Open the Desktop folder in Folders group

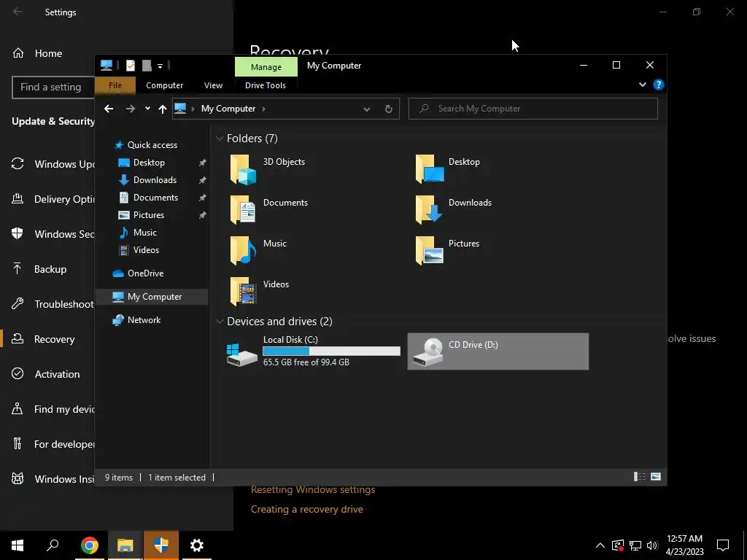pos(448,169)
